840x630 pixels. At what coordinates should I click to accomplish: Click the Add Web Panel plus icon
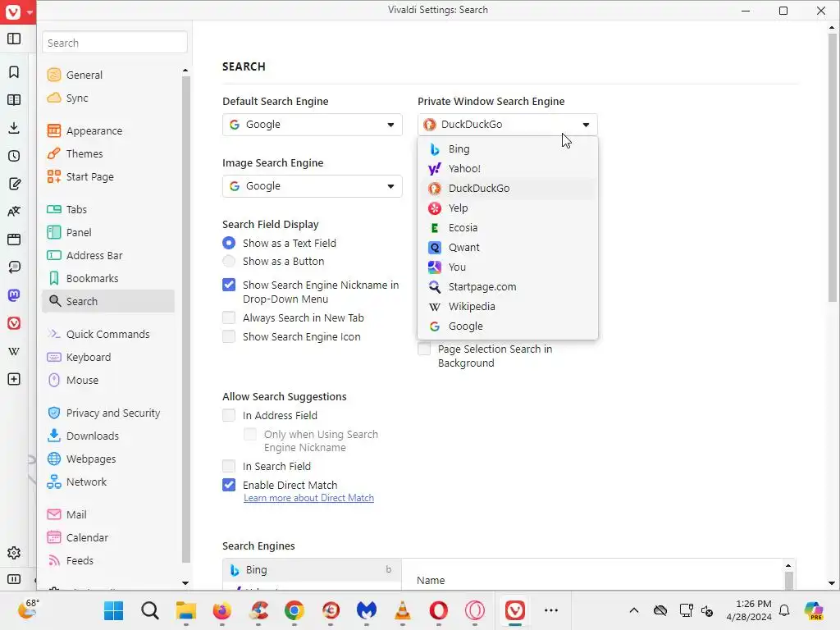[x=14, y=379]
